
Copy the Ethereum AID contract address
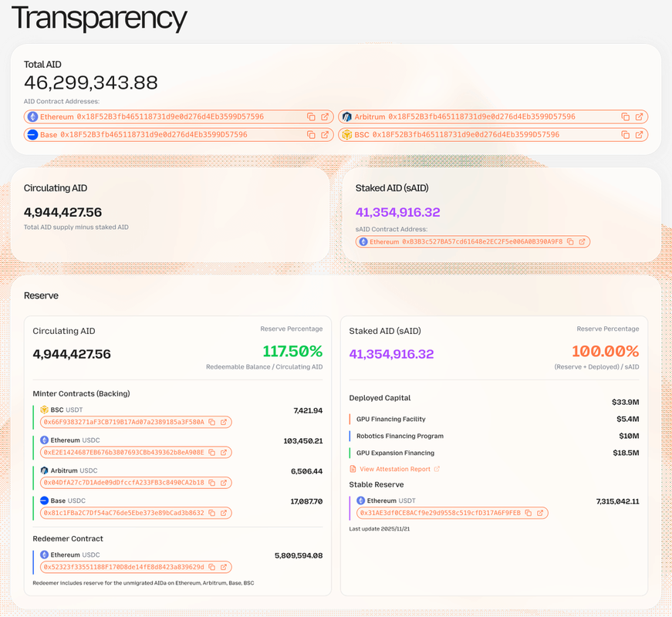311,117
